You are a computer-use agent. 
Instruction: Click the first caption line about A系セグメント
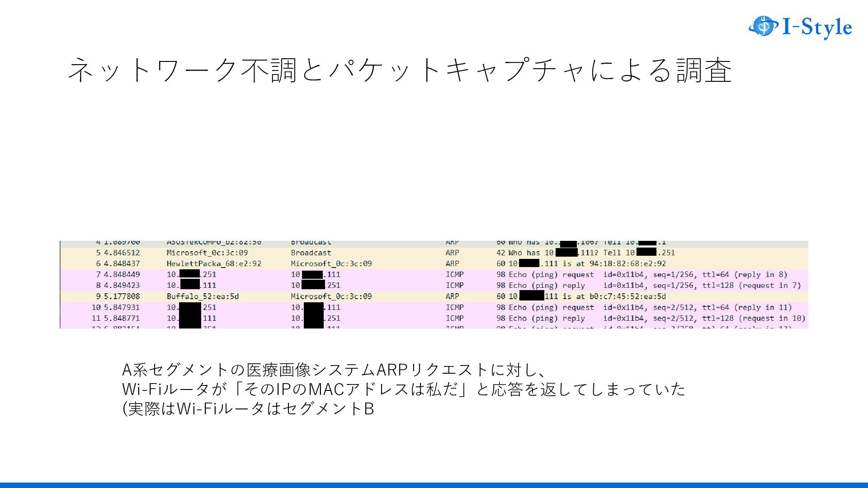point(335,370)
